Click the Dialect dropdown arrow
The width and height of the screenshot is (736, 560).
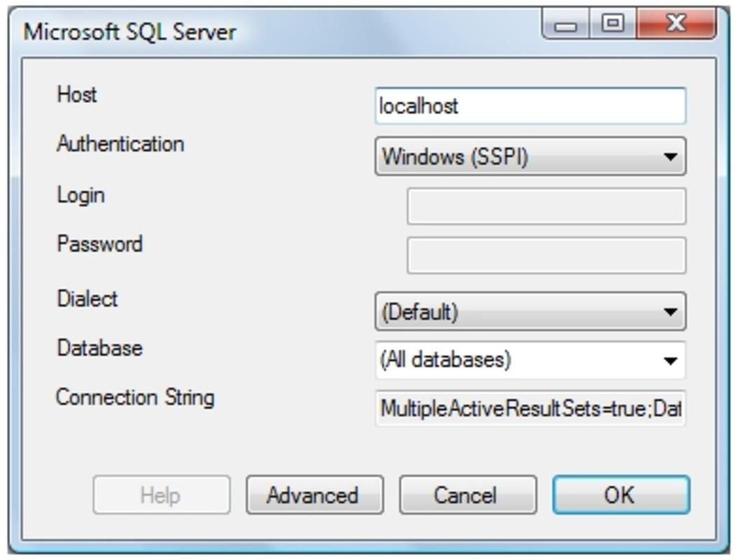[x=670, y=311]
